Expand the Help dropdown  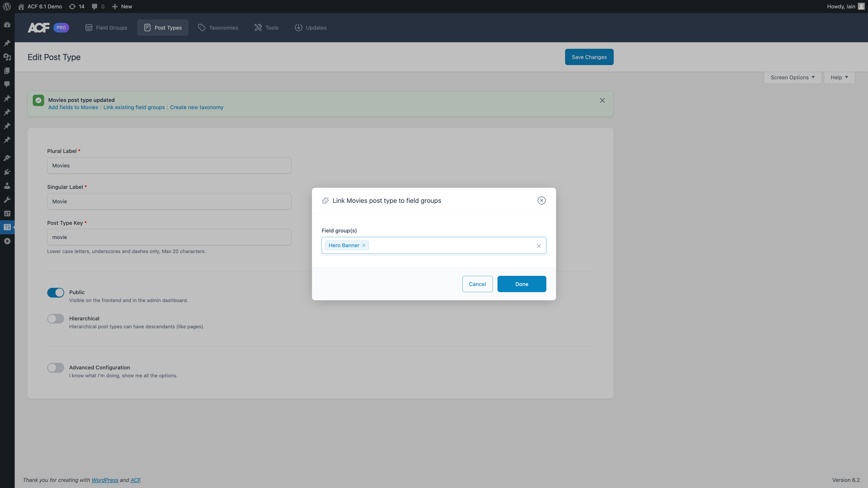839,77
